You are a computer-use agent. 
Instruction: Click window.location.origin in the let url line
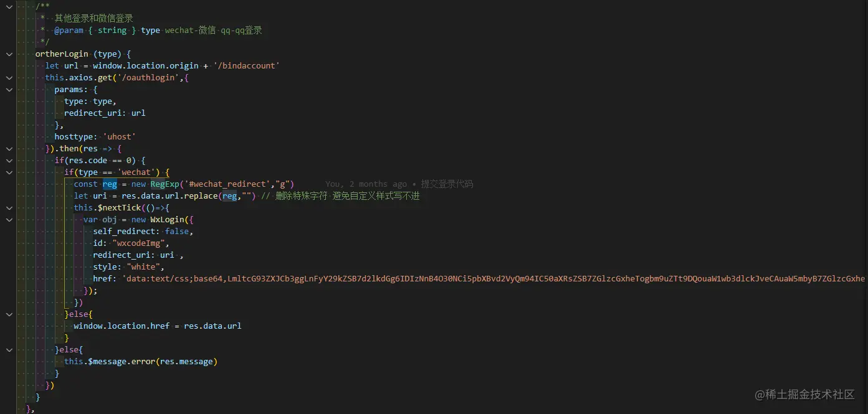(x=146, y=65)
